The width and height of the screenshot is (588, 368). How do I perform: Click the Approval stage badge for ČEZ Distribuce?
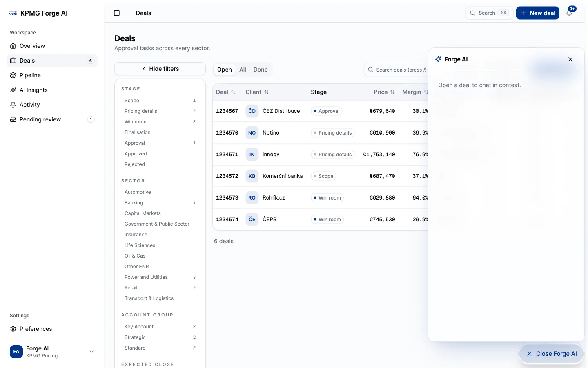327,111
